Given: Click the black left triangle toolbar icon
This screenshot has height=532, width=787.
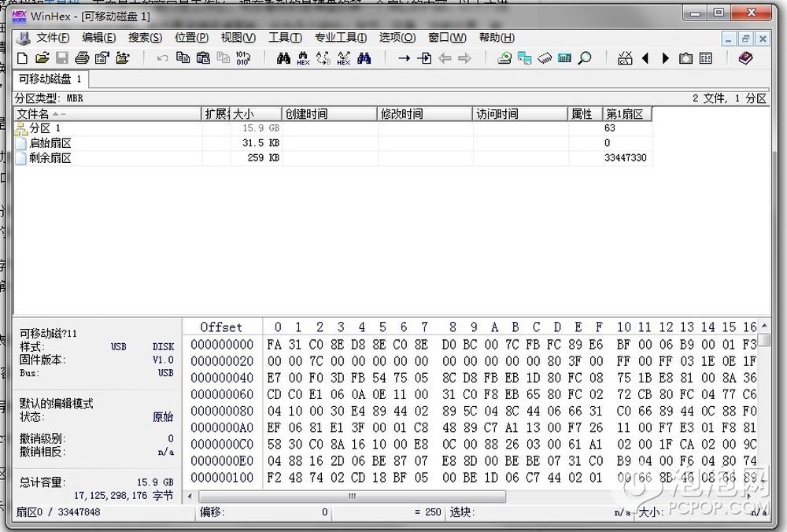Looking at the screenshot, I should coord(645,58).
